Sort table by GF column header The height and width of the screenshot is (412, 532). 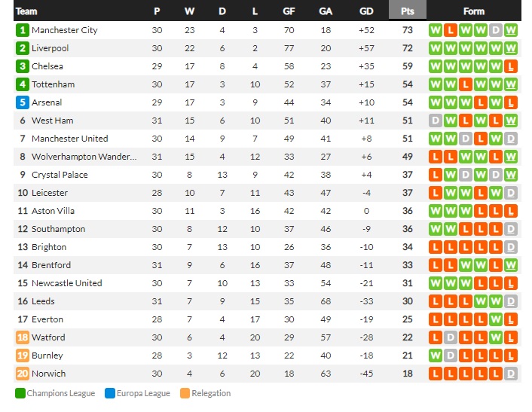click(x=289, y=11)
